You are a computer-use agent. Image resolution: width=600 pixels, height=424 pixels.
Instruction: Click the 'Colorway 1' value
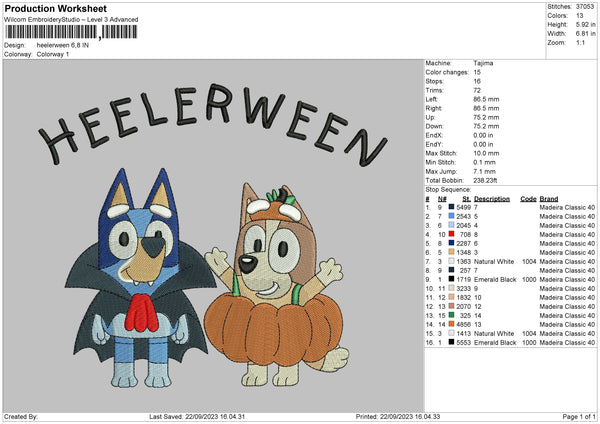(53, 54)
